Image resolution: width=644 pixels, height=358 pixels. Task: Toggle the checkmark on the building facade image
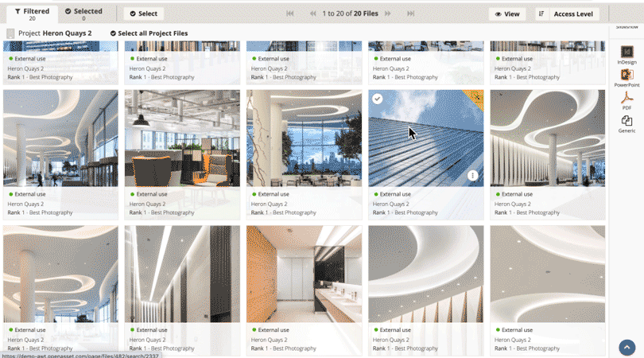[378, 99]
